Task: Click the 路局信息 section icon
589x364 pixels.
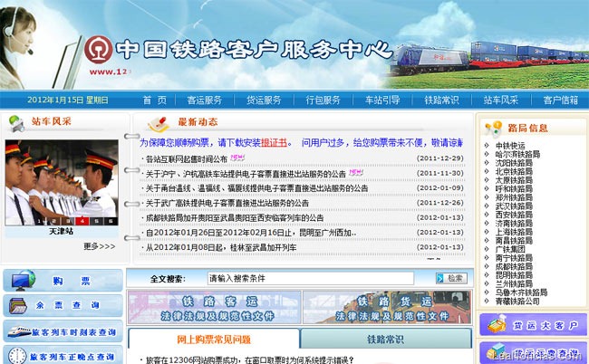Action: [x=493, y=129]
